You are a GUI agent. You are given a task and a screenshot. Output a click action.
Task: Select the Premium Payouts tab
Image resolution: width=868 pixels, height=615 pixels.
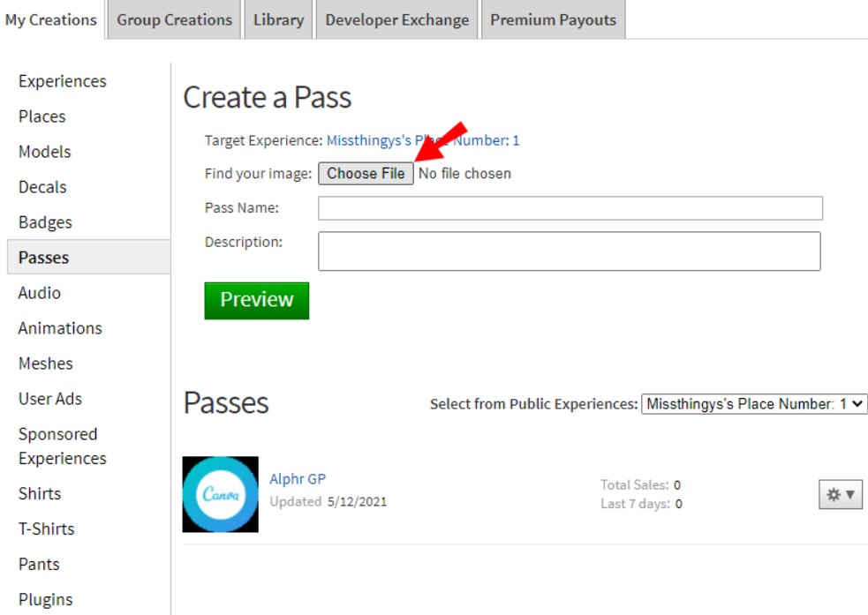tap(553, 20)
